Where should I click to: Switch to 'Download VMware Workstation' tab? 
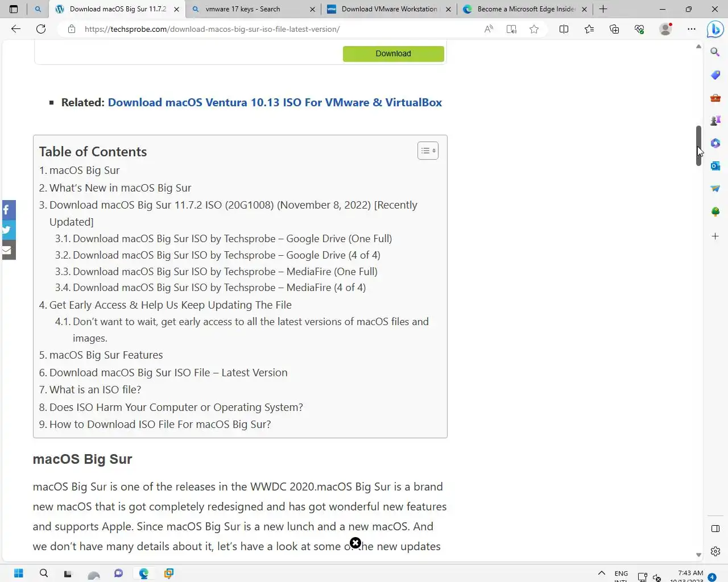(x=389, y=9)
